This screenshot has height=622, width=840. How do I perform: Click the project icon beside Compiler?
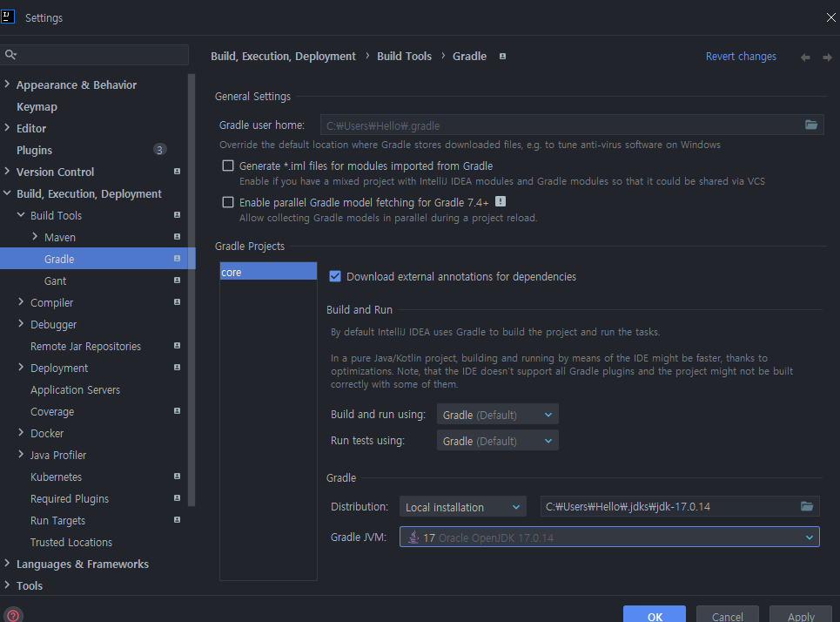(x=177, y=302)
